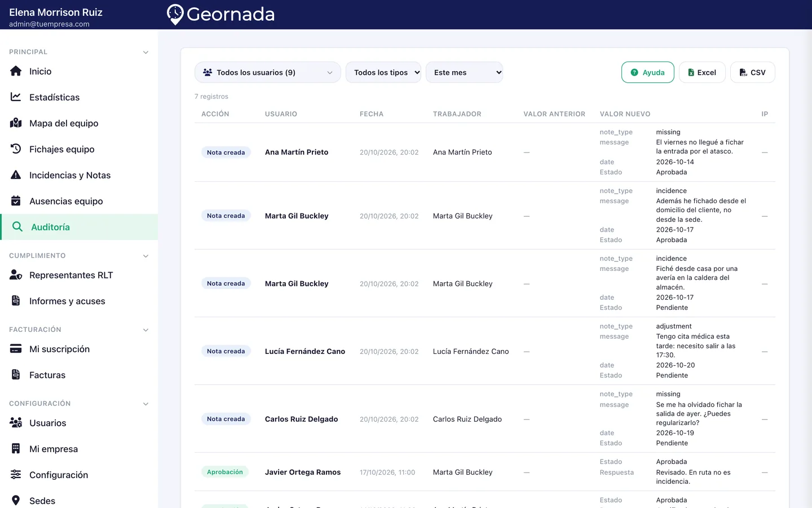This screenshot has height=508, width=812.
Task: Collapse the PRINCIPAL sidebar section
Action: (x=146, y=52)
